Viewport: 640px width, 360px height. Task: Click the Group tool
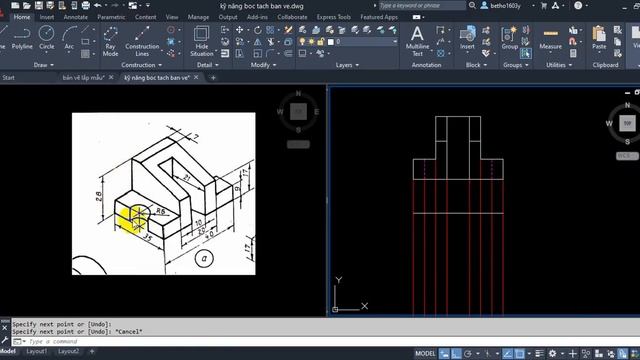pyautogui.click(x=509, y=38)
